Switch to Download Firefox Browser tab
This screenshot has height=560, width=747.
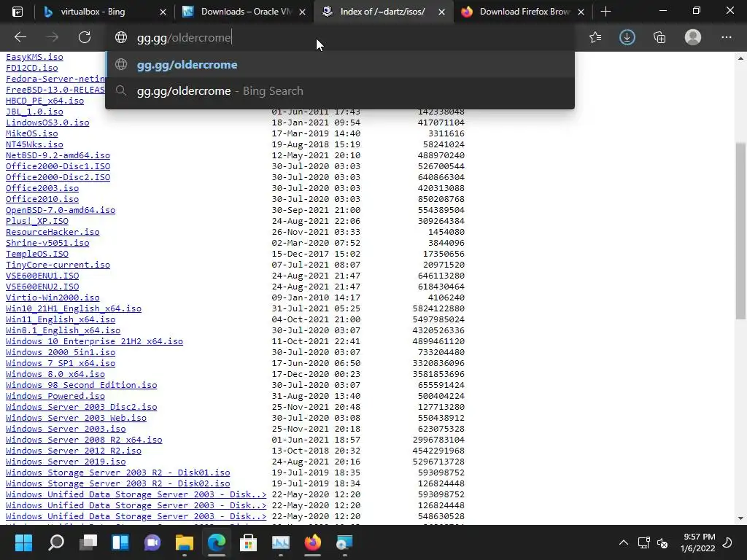click(x=524, y=12)
